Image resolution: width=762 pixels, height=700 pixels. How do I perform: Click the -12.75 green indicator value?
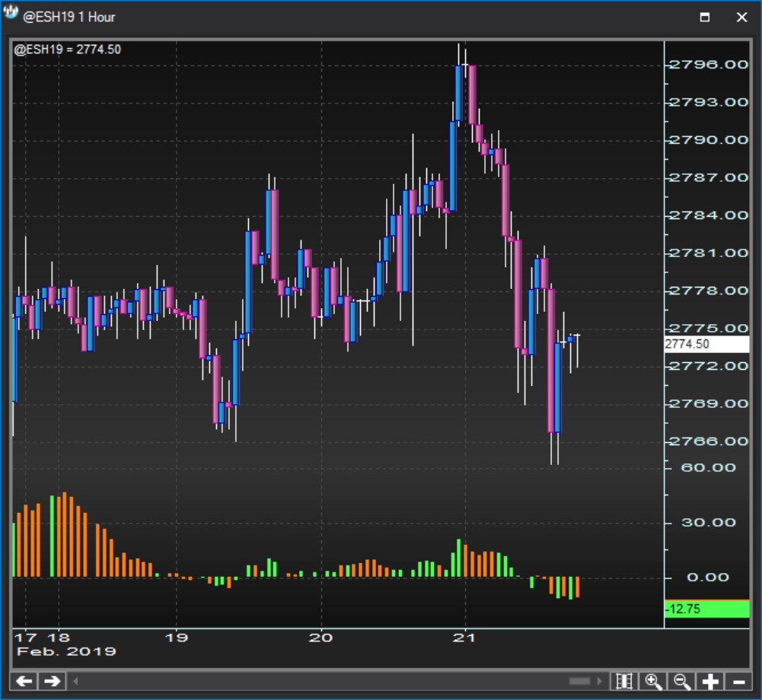click(706, 609)
